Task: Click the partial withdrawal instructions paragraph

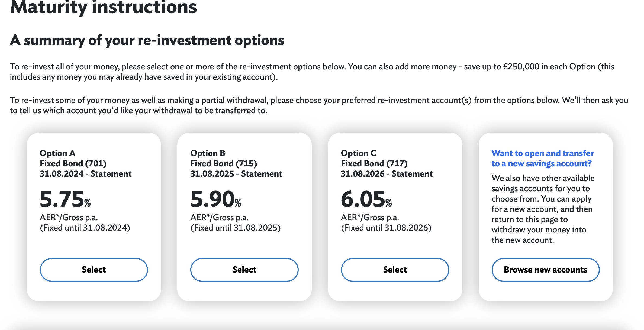Action: click(319, 105)
